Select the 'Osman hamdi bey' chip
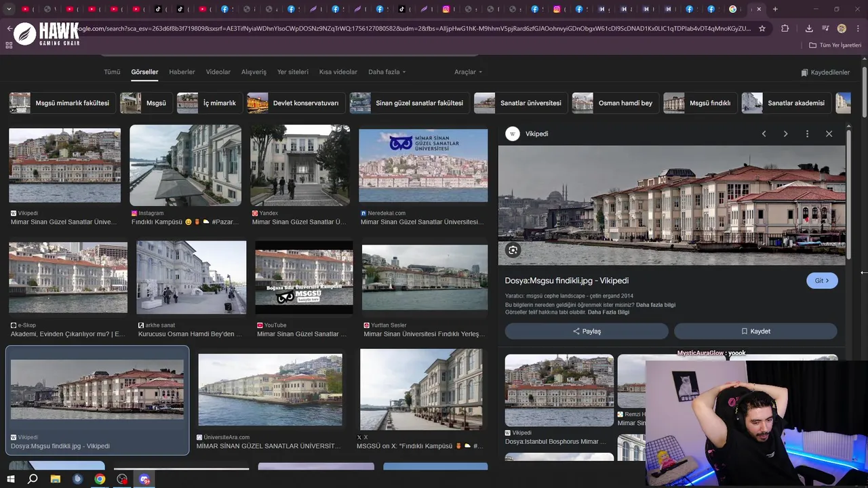Viewport: 868px width, 488px height. [x=615, y=103]
